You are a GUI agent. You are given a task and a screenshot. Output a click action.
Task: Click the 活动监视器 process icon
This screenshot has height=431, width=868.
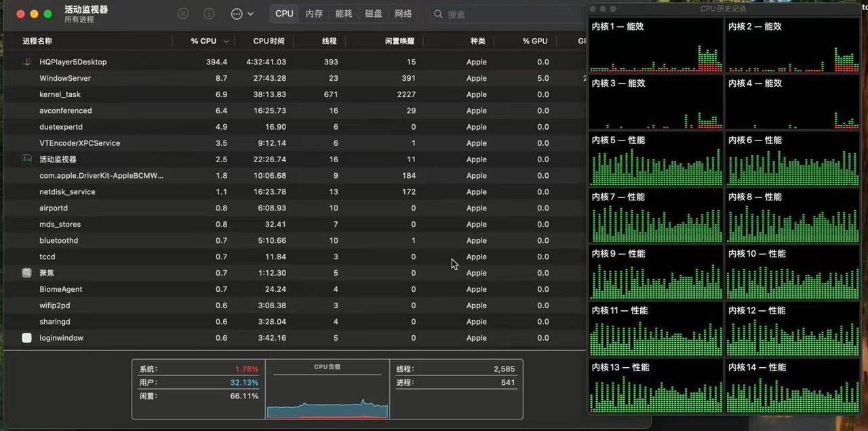(x=26, y=160)
